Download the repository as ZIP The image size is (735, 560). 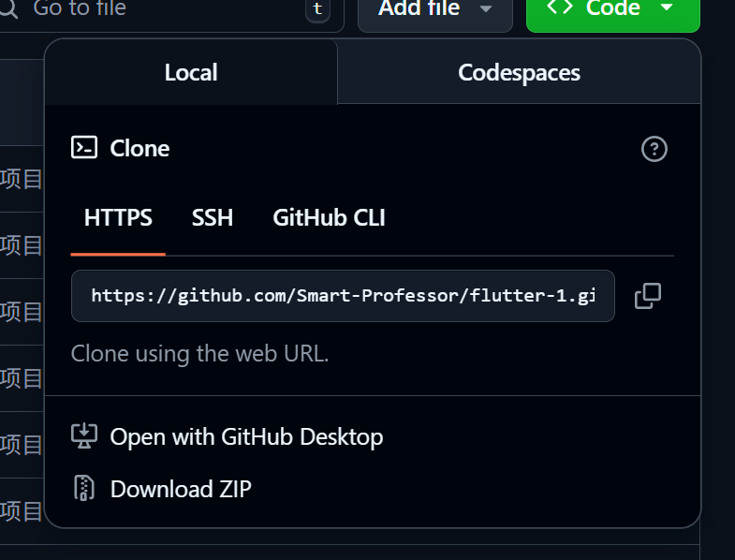tap(181, 489)
